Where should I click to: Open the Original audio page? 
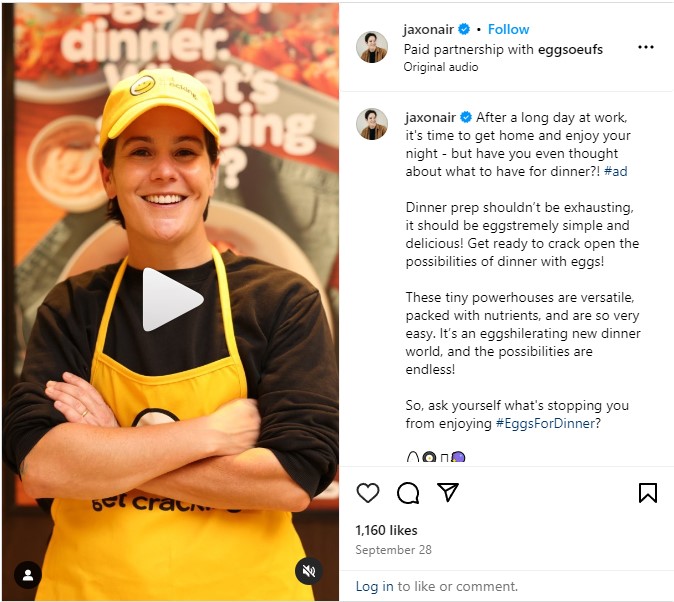point(441,67)
